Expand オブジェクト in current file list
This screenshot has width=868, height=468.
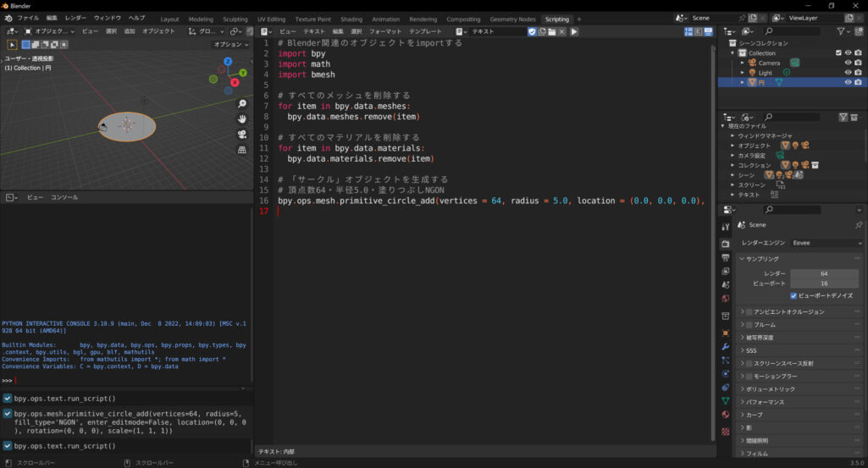(733, 146)
